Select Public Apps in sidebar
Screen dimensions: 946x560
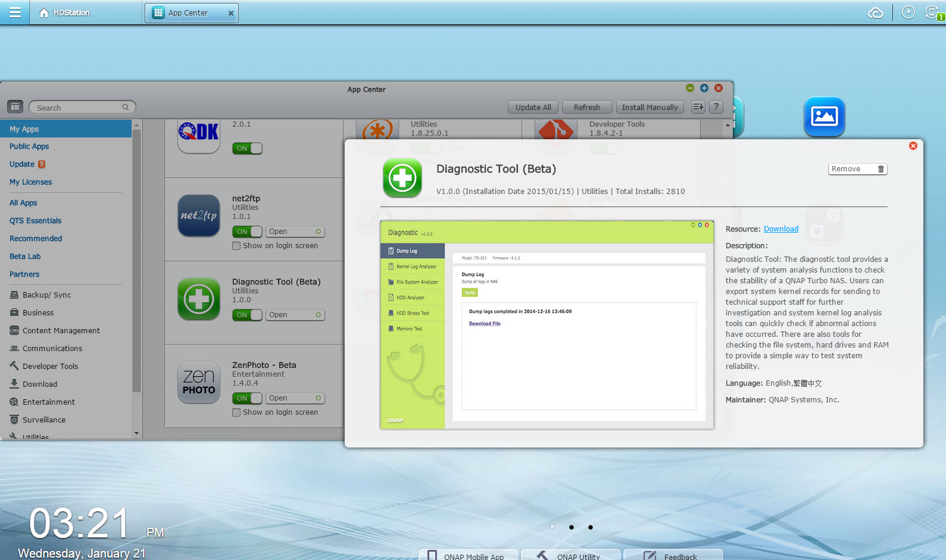click(29, 146)
